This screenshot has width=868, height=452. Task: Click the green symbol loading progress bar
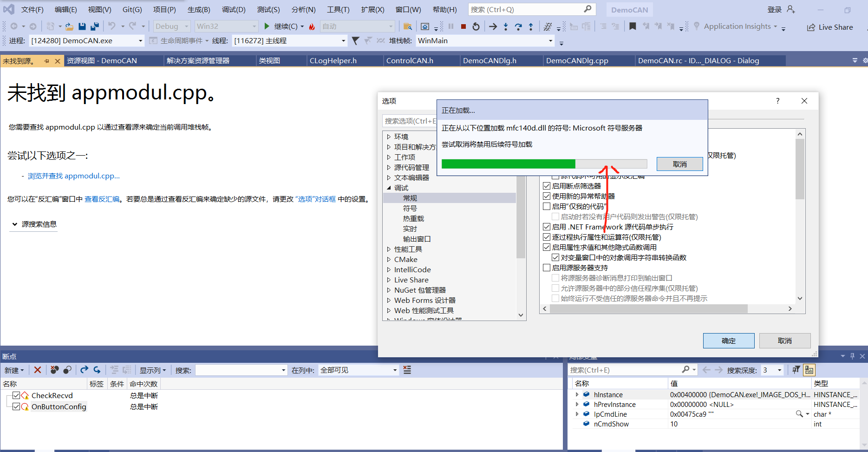[509, 164]
